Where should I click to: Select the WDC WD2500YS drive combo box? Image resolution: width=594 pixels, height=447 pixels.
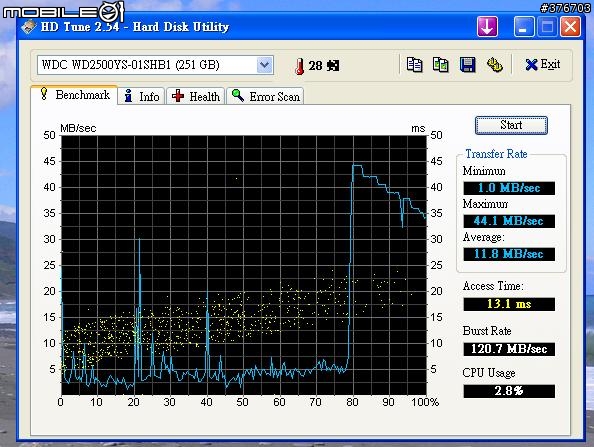tap(155, 65)
